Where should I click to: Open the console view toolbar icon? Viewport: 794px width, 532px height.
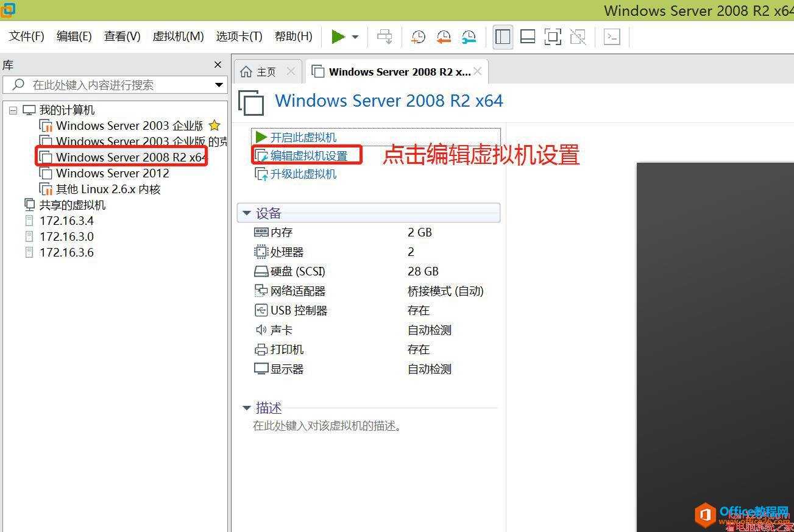pos(612,37)
